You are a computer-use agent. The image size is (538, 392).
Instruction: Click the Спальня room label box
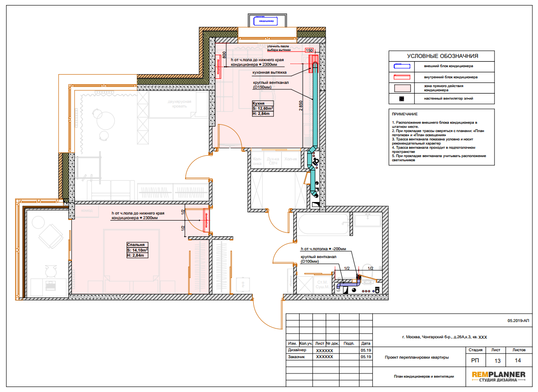[x=137, y=250]
